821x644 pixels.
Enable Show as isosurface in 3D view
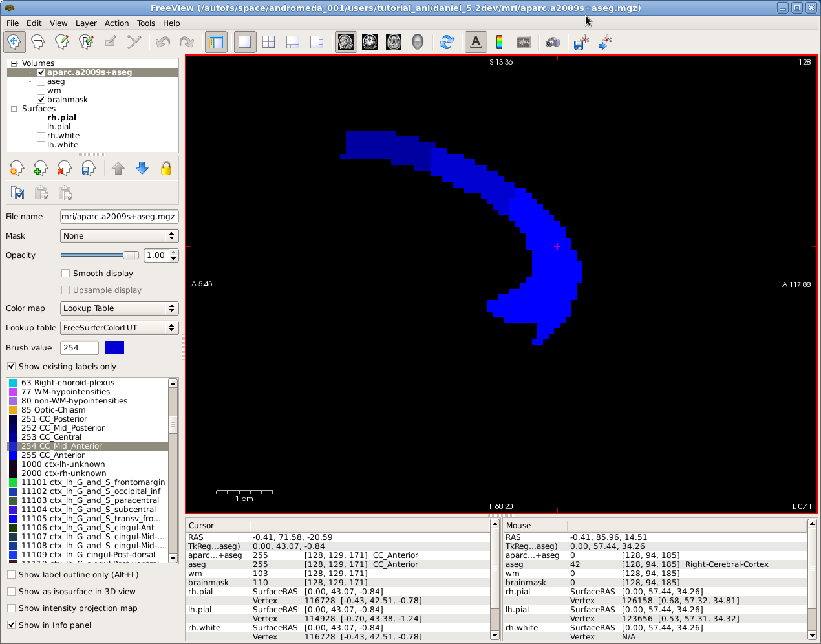click(x=11, y=592)
